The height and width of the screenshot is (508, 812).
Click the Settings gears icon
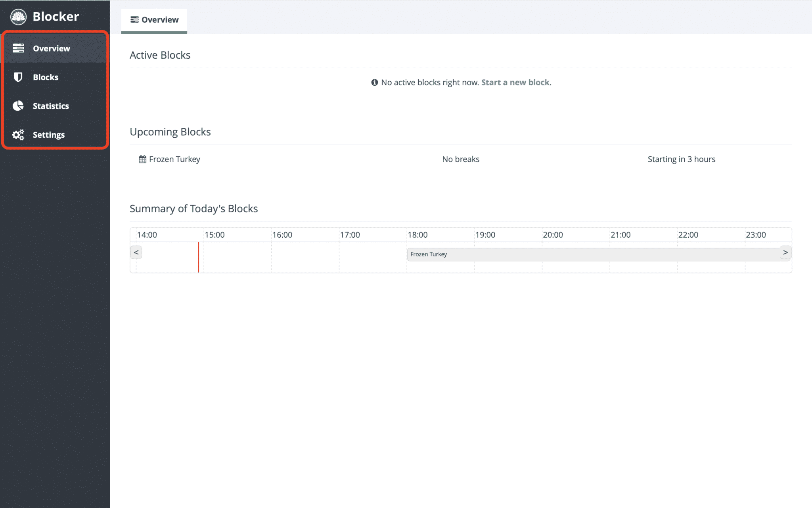(x=18, y=135)
